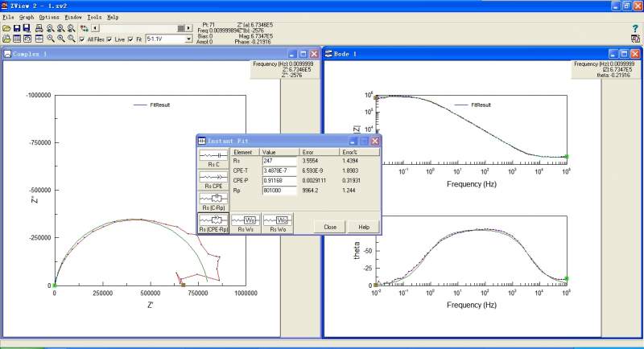Click the open-folder icon in the lower toolbar row
The width and height of the screenshot is (644, 349).
tap(6, 39)
